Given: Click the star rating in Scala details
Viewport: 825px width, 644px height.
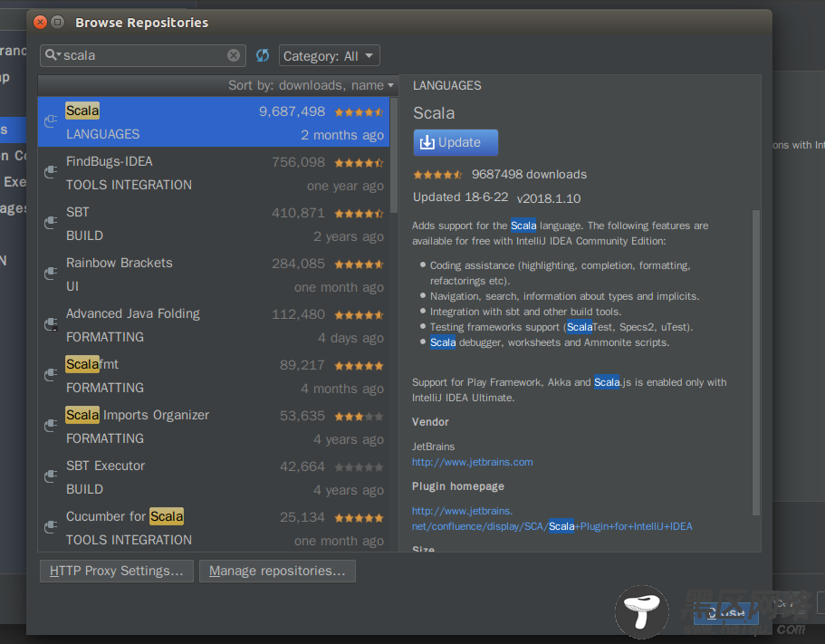Looking at the screenshot, I should pyautogui.click(x=437, y=174).
